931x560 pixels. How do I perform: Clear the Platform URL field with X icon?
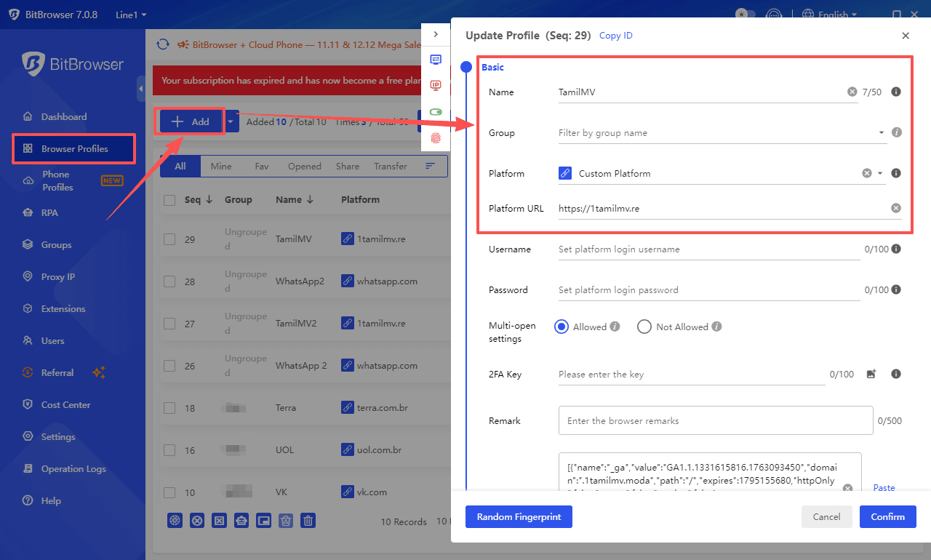point(896,209)
